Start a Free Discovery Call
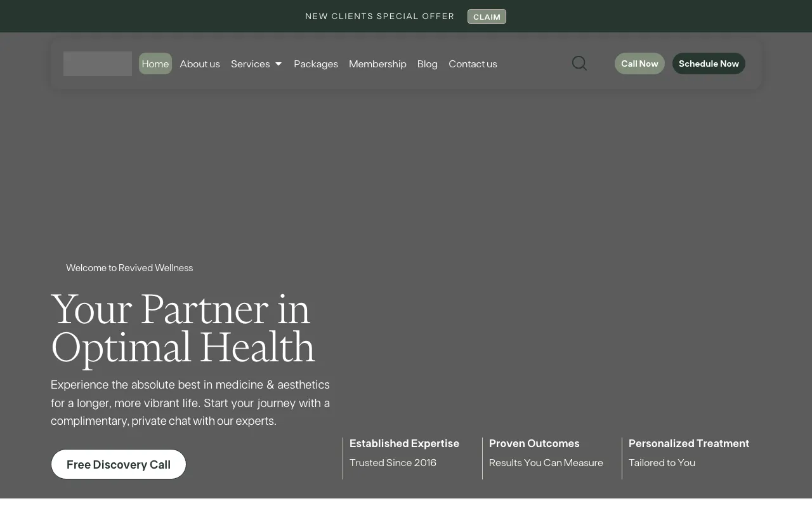 pyautogui.click(x=118, y=464)
